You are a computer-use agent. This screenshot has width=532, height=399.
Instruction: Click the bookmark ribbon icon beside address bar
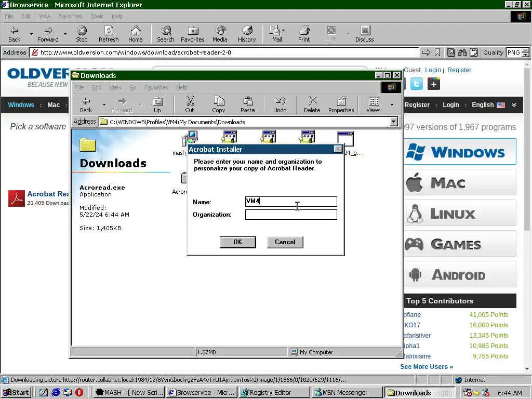pyautogui.click(x=437, y=52)
